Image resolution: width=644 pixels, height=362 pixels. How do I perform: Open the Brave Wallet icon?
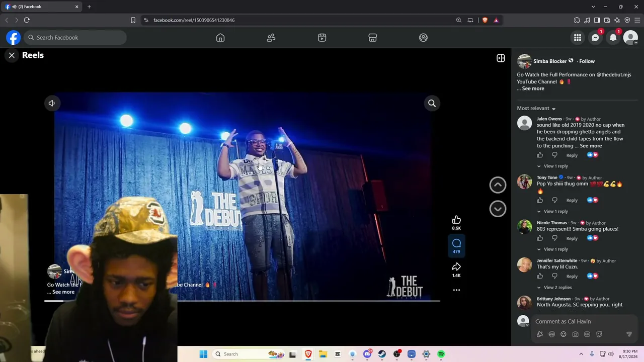tap(607, 20)
